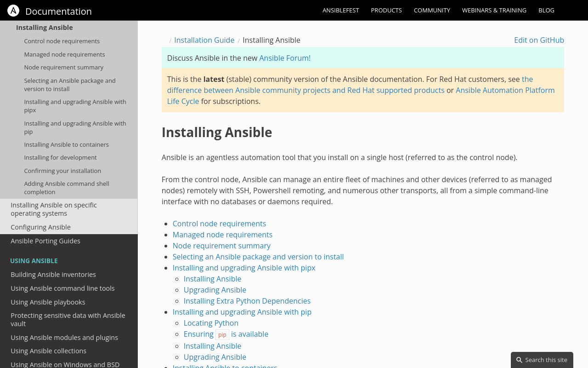This screenshot has height=368, width=588.
Task: Open Installing Ansible on specific operating systems
Action: pos(54,209)
